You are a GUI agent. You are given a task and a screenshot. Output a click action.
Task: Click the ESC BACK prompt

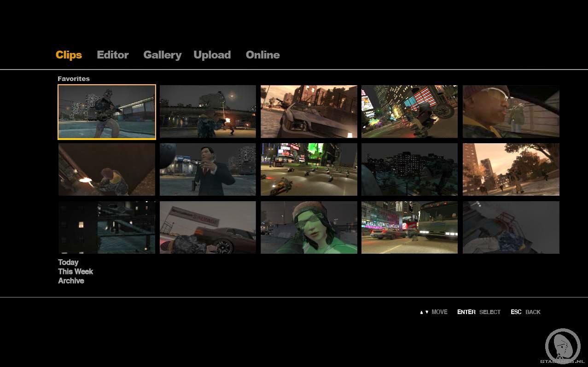click(526, 312)
